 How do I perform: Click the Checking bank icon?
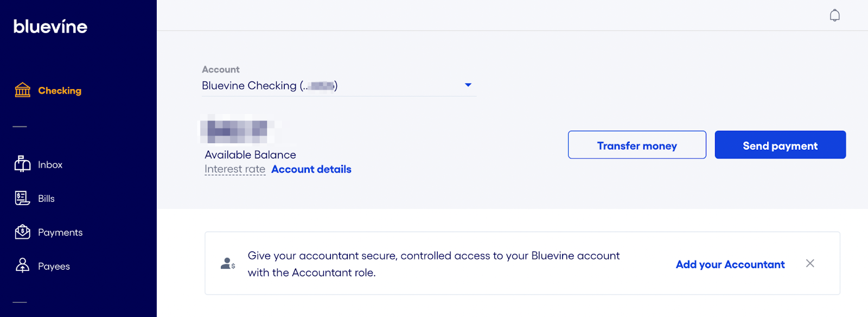point(23,90)
